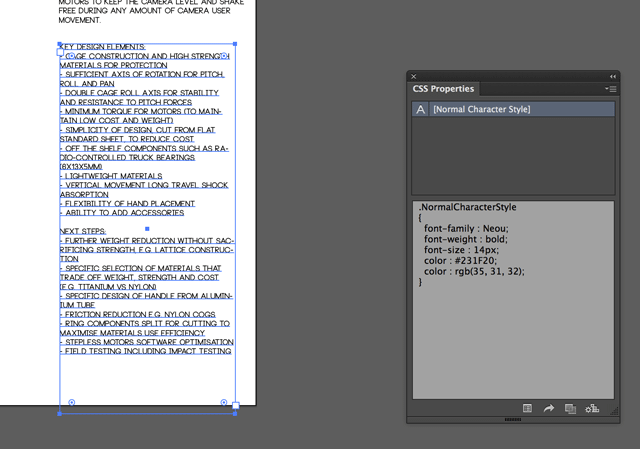The image size is (640, 449).
Task: Click the text frame center point
Action: (x=147, y=229)
